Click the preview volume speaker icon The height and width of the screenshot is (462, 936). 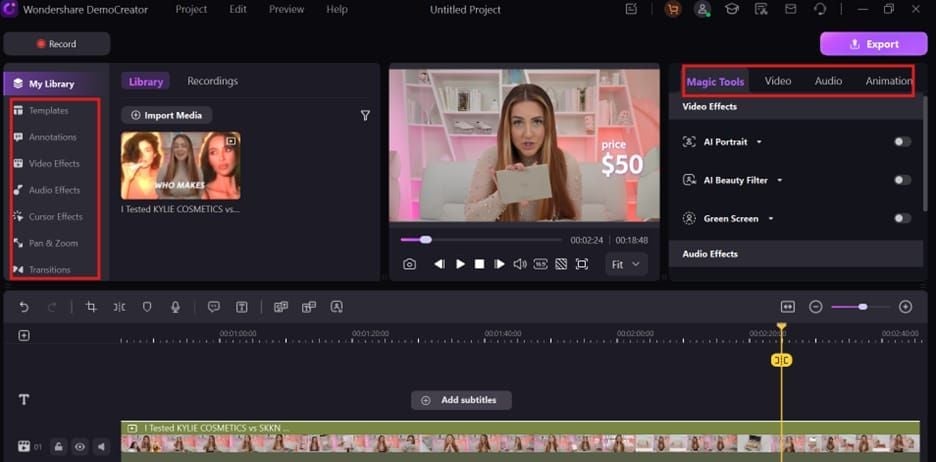520,264
